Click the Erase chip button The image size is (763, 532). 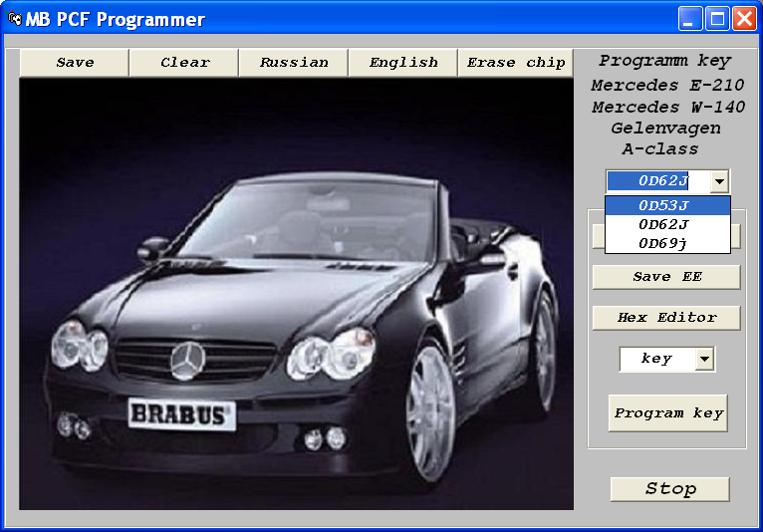[x=516, y=63]
